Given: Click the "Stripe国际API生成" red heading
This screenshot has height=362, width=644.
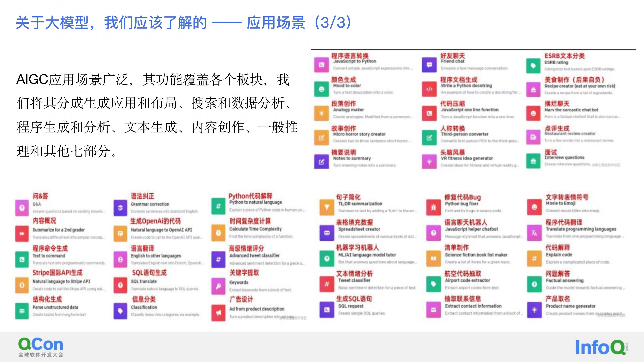Looking at the screenshot, I should click(x=57, y=273).
